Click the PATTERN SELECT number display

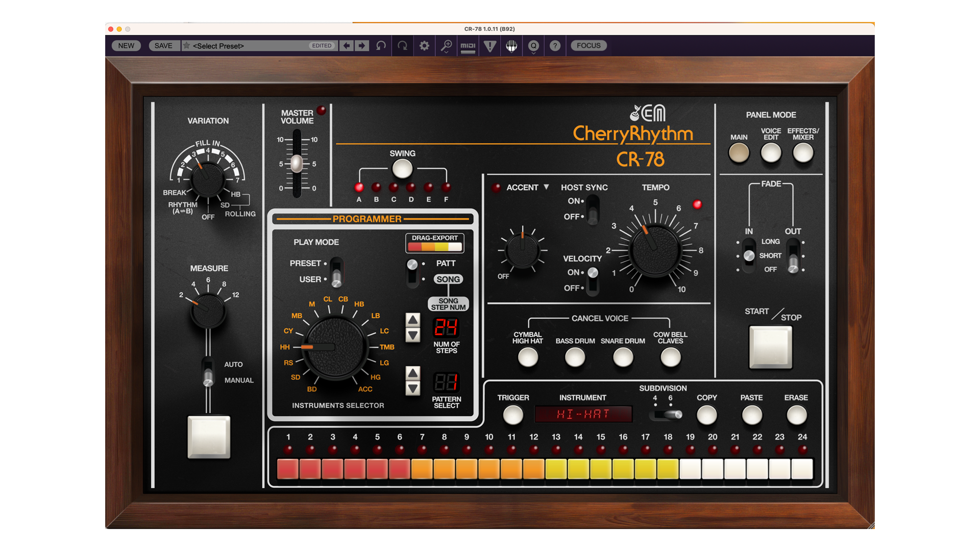click(446, 383)
